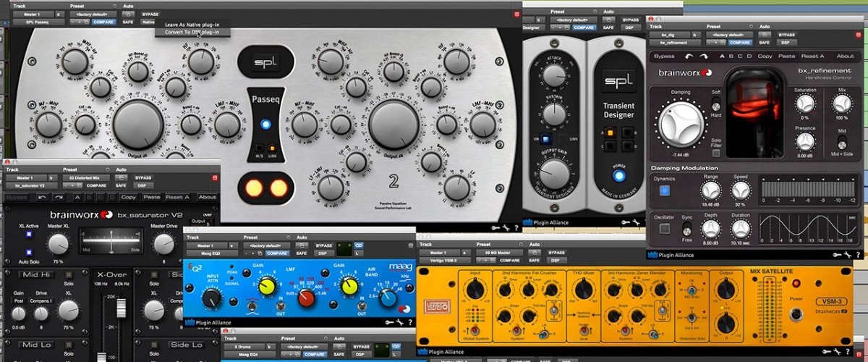868x362 pixels.
Task: Select setting A in Transient Designer
Action: [610, 132]
